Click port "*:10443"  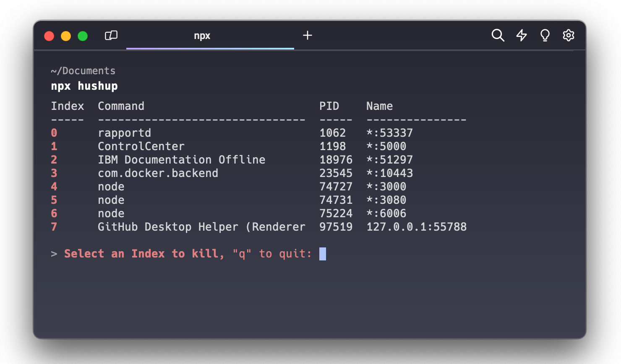click(x=390, y=173)
